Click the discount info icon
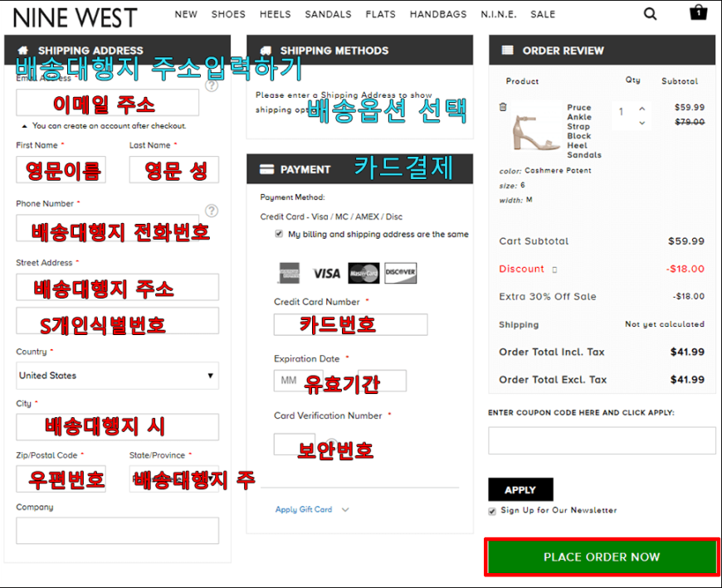 pos(554,270)
